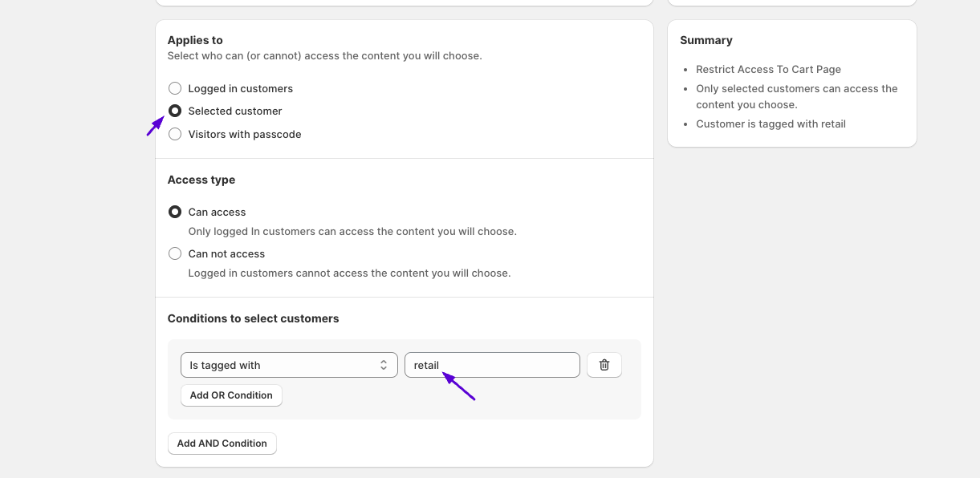
Task: Click the purple arrow pointing at retail field
Action: (459, 386)
